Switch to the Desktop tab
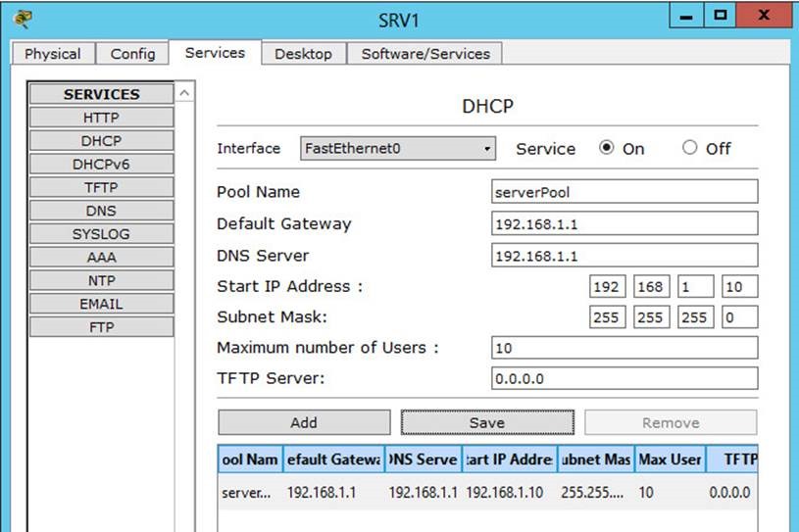 pos(303,54)
